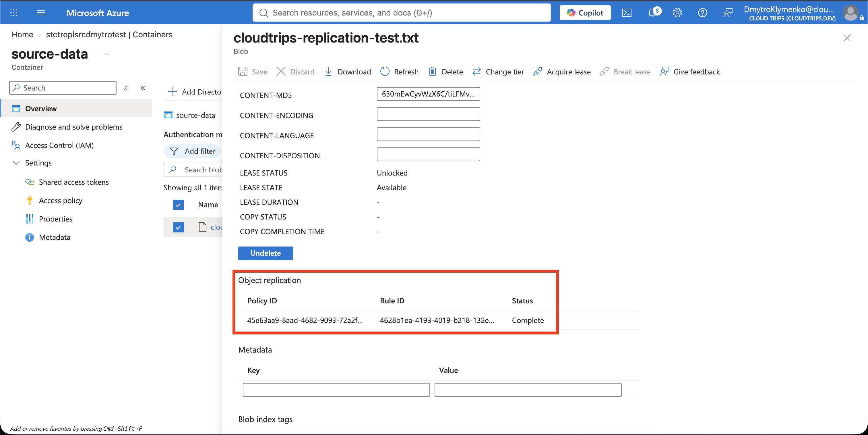
Task: Click the Name column header
Action: point(208,205)
